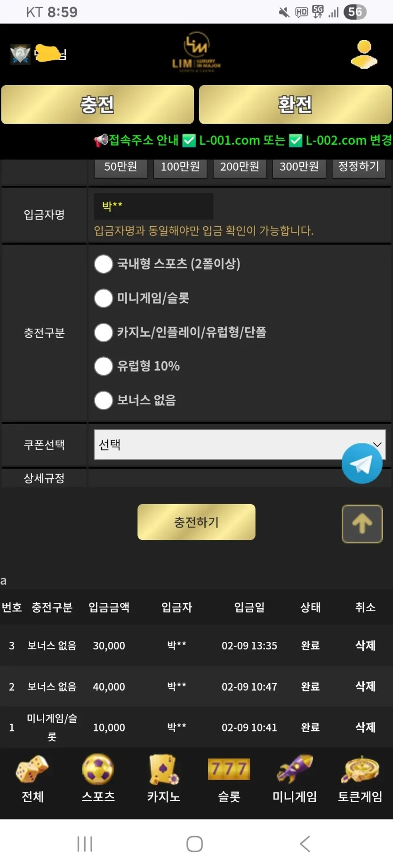Tap the 충전하기 button
The image size is (393, 868).
pyautogui.click(x=196, y=522)
